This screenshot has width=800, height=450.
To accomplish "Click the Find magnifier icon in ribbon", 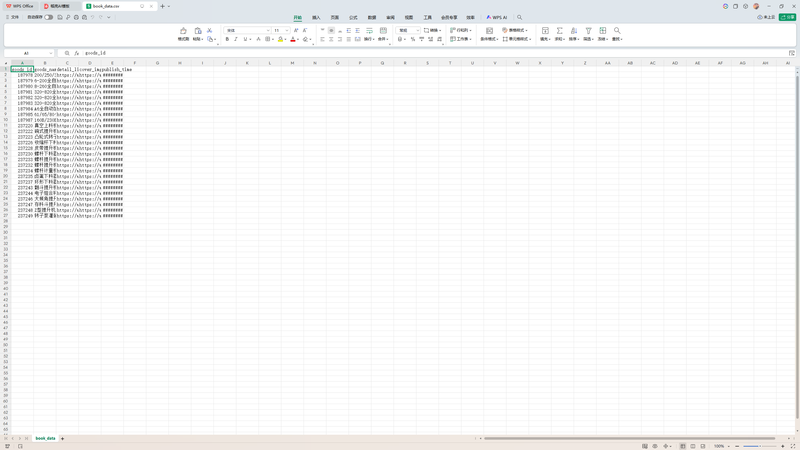I will point(617,31).
